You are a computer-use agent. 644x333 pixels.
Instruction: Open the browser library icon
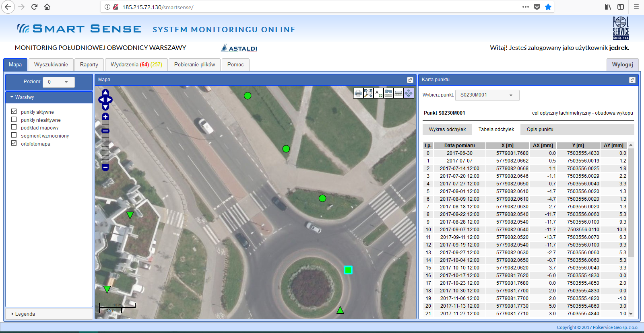coord(608,7)
